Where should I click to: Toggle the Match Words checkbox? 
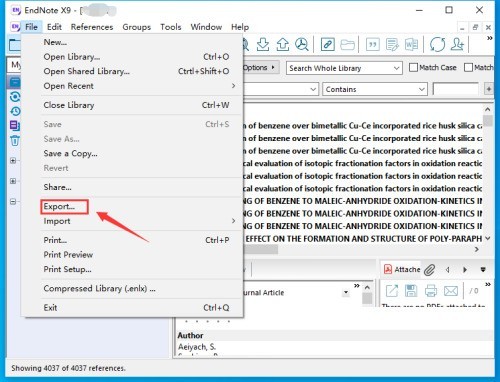pyautogui.click(x=468, y=68)
